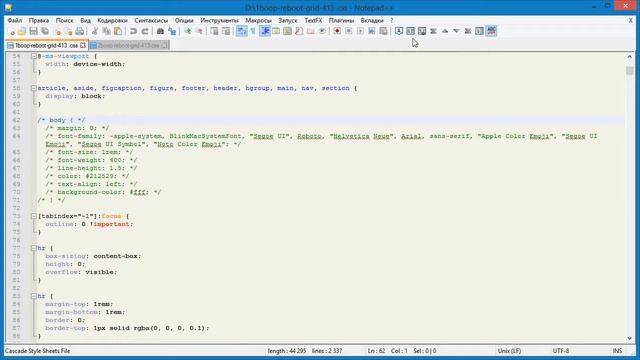
Task: Click the UTF-8 encoding in status bar
Action: [x=561, y=351]
